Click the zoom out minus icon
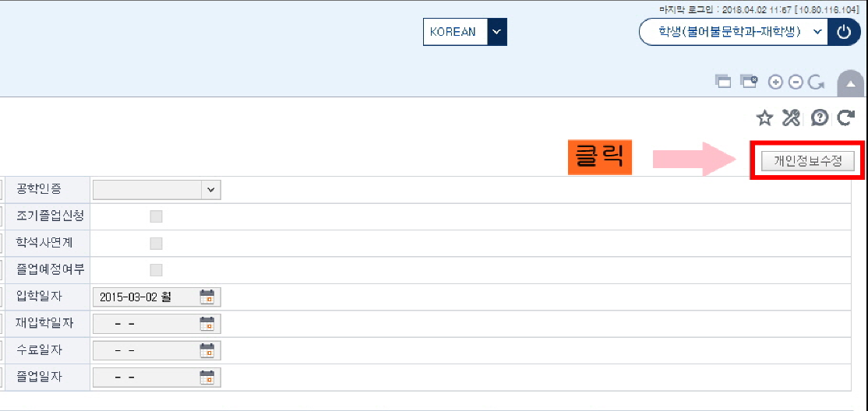The height and width of the screenshot is (411, 868). (796, 83)
